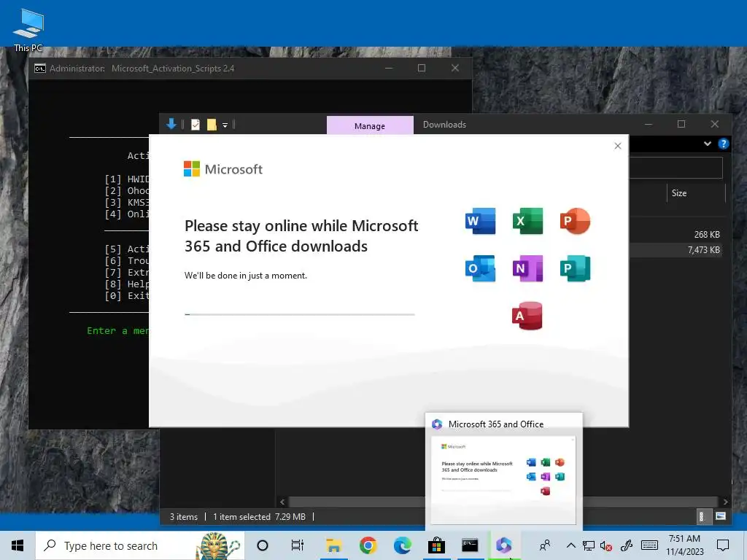Viewport: 747px width, 560px height.
Task: Open Cortana circle icon on taskbar
Action: (x=263, y=545)
